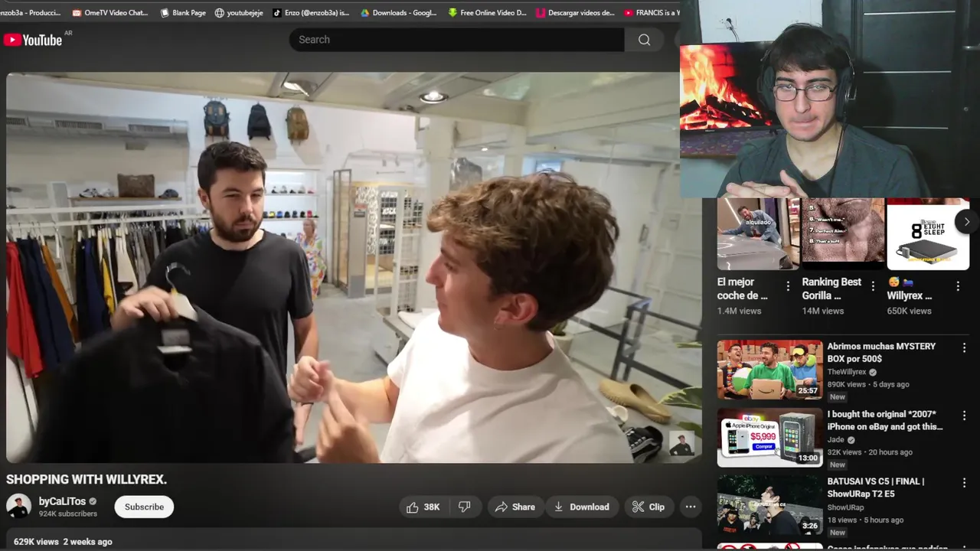The width and height of the screenshot is (980, 551).
Task: Open the BATUSAI VS C5 thumbnail
Action: click(769, 504)
